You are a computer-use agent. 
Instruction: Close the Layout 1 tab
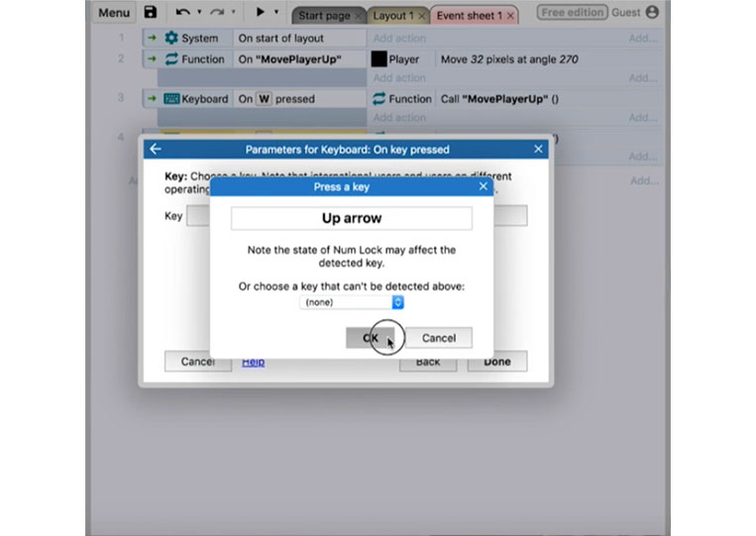(x=421, y=17)
